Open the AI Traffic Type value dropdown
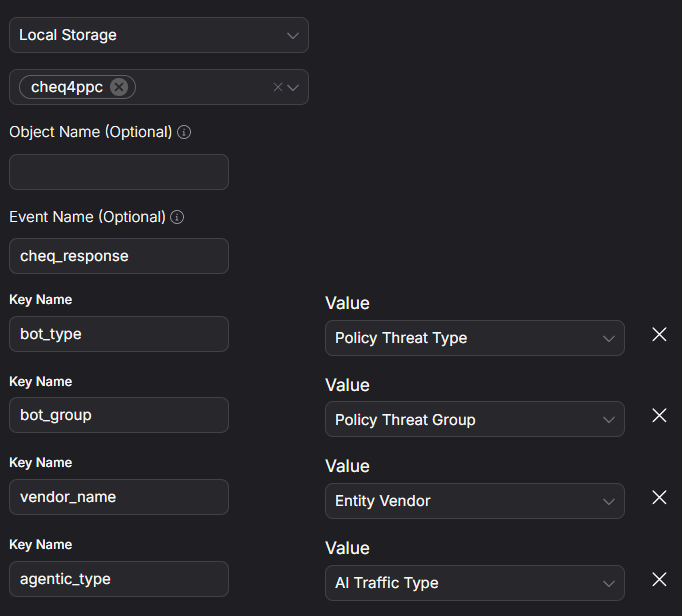This screenshot has height=616, width=682. point(475,583)
